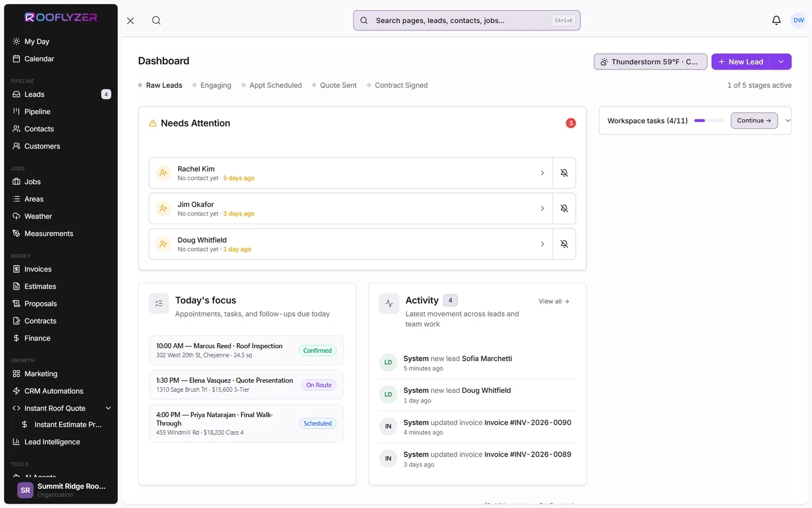This screenshot has width=812, height=508.
Task: Click the Leads count badge 4
Action: (106, 94)
